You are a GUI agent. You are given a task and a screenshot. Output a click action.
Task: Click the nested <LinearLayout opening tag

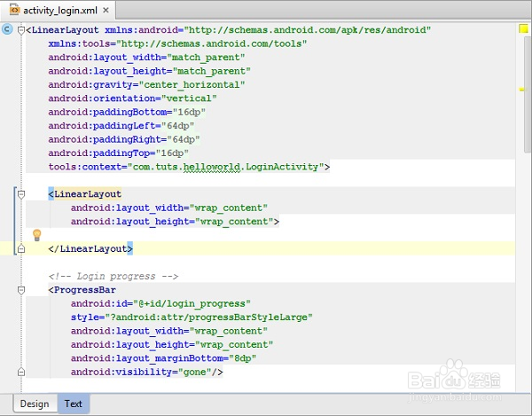(85, 194)
